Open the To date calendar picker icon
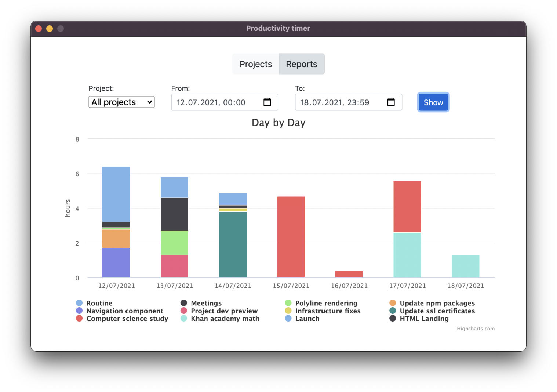Image resolution: width=557 pixels, height=392 pixels. point(391,102)
